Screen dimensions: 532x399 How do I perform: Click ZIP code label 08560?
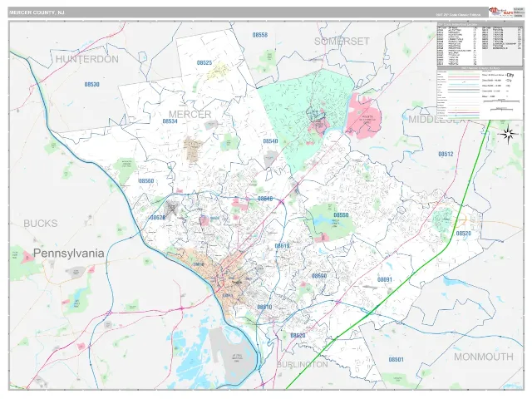(x=146, y=181)
